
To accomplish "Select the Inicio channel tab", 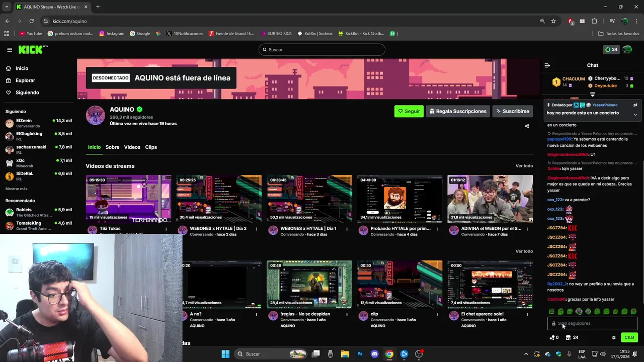I will [95, 147].
